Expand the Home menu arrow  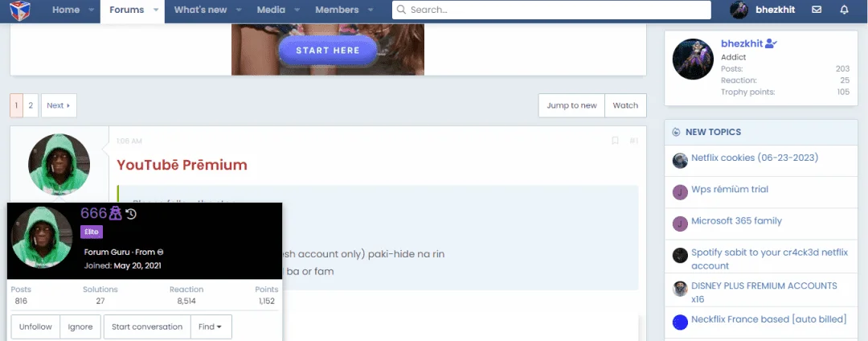click(90, 10)
